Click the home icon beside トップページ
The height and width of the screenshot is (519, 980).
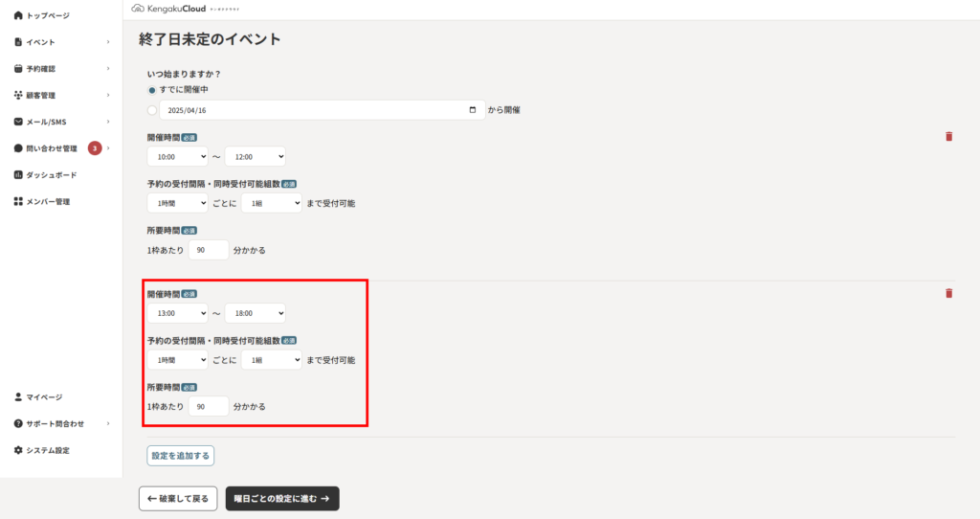point(18,15)
